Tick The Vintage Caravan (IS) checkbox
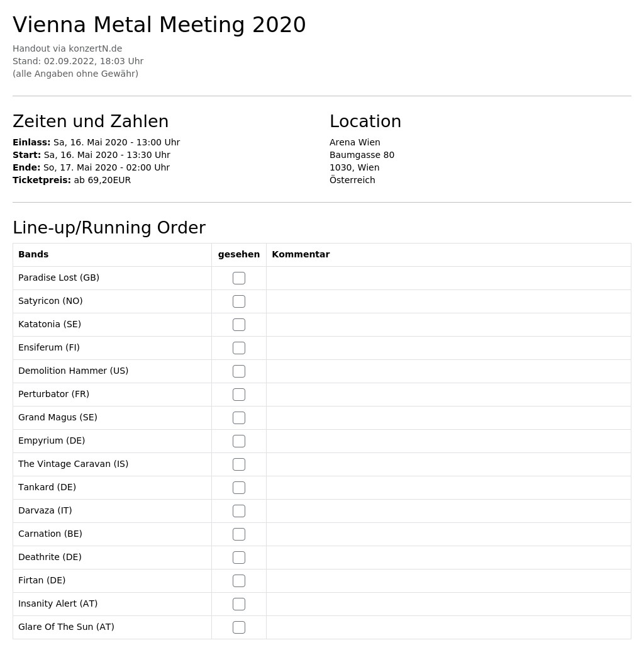This screenshot has height=662, width=644. [x=239, y=464]
